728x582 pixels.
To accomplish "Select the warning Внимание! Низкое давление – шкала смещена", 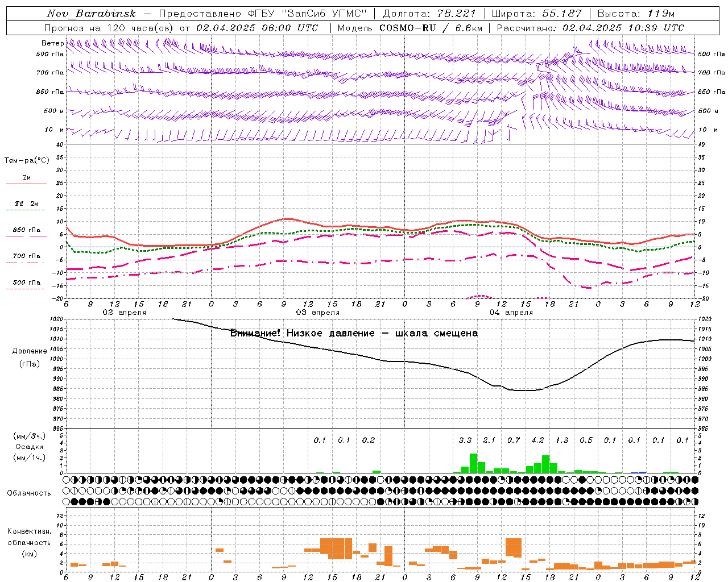I will 354,333.
